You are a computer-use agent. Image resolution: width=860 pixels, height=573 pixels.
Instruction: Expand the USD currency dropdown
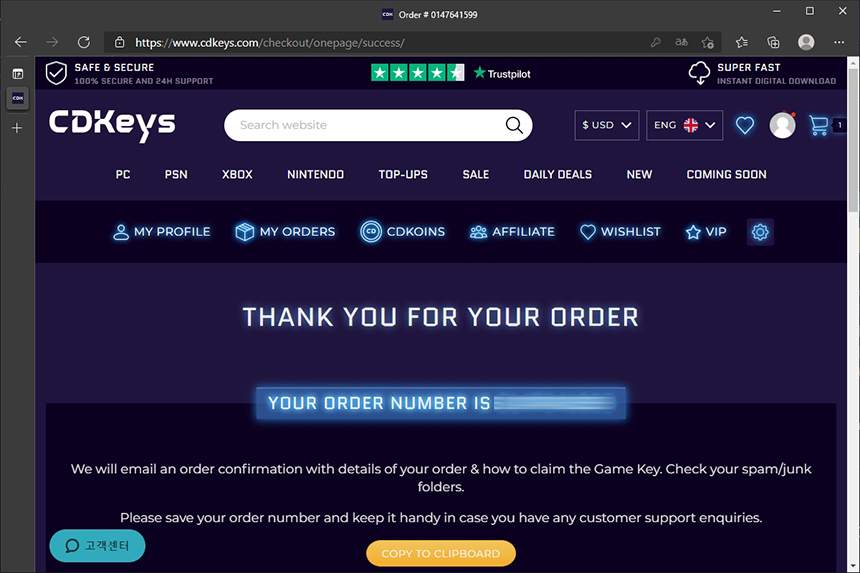pyautogui.click(x=607, y=125)
